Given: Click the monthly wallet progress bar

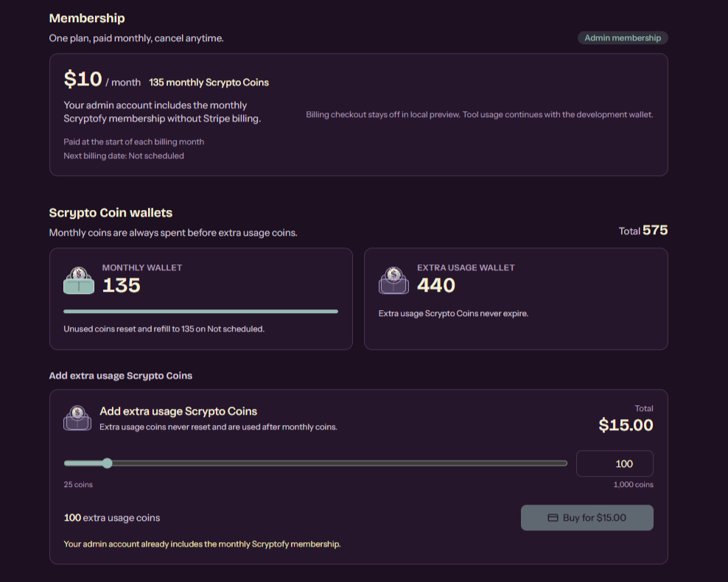Looking at the screenshot, I should pos(200,312).
